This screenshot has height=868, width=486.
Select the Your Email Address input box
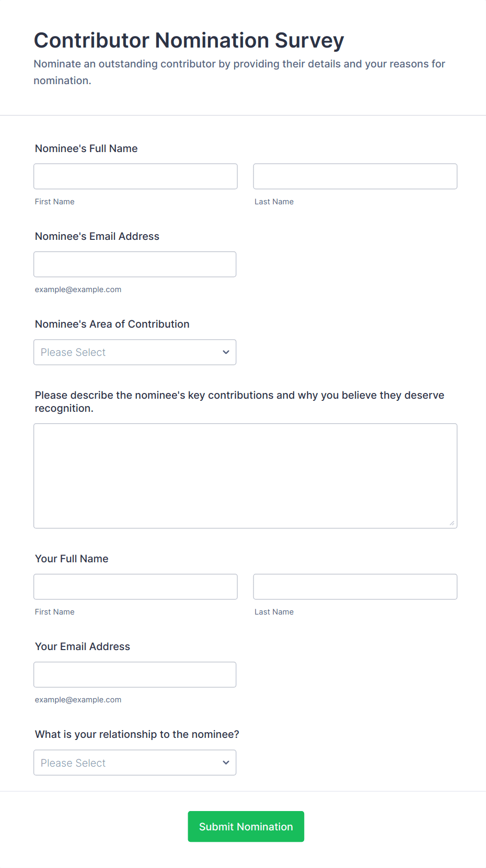coord(135,675)
